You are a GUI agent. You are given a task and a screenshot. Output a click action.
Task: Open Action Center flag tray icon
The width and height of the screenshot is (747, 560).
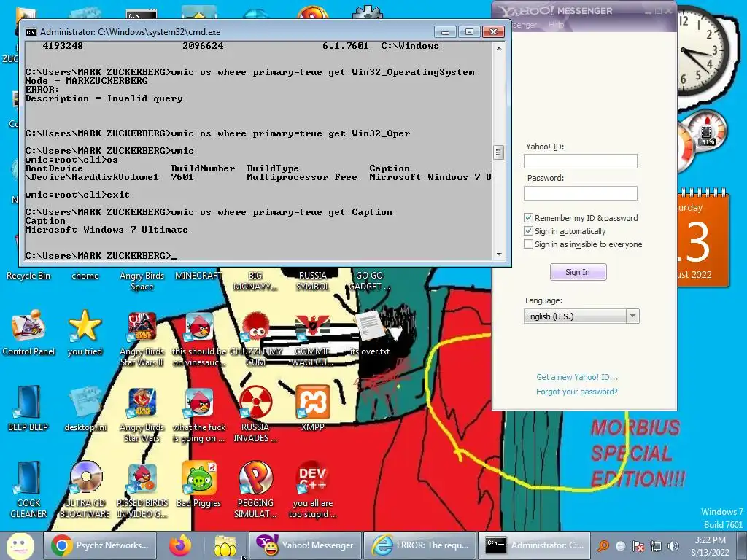point(638,546)
